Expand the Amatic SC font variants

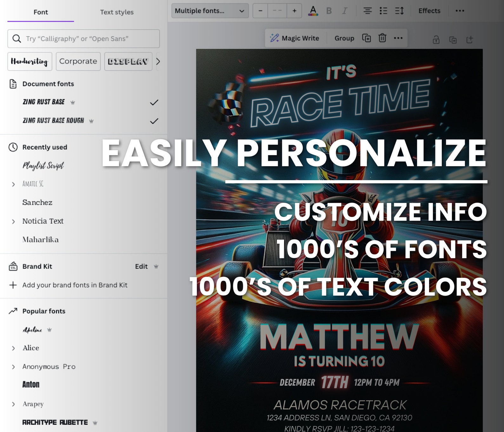[13, 184]
